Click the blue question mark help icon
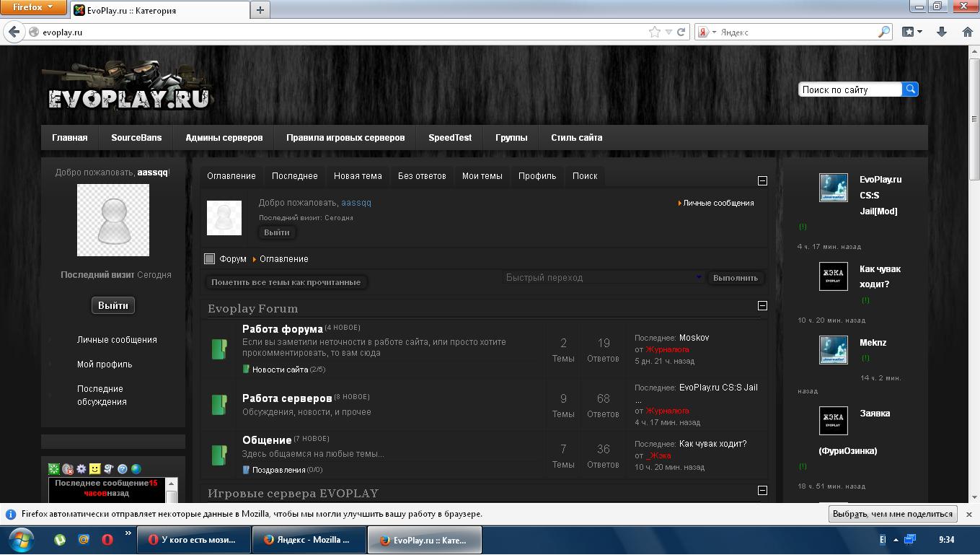980x555 pixels. click(x=123, y=469)
